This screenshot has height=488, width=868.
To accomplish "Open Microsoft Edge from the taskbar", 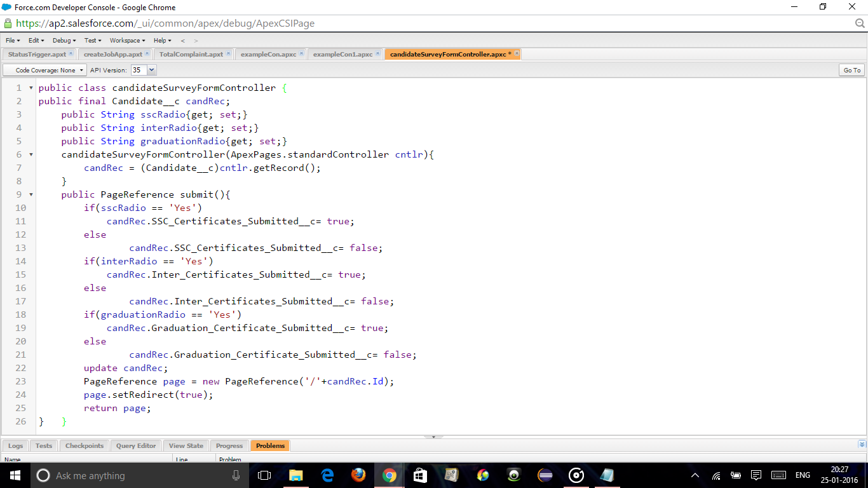I will coord(327,475).
